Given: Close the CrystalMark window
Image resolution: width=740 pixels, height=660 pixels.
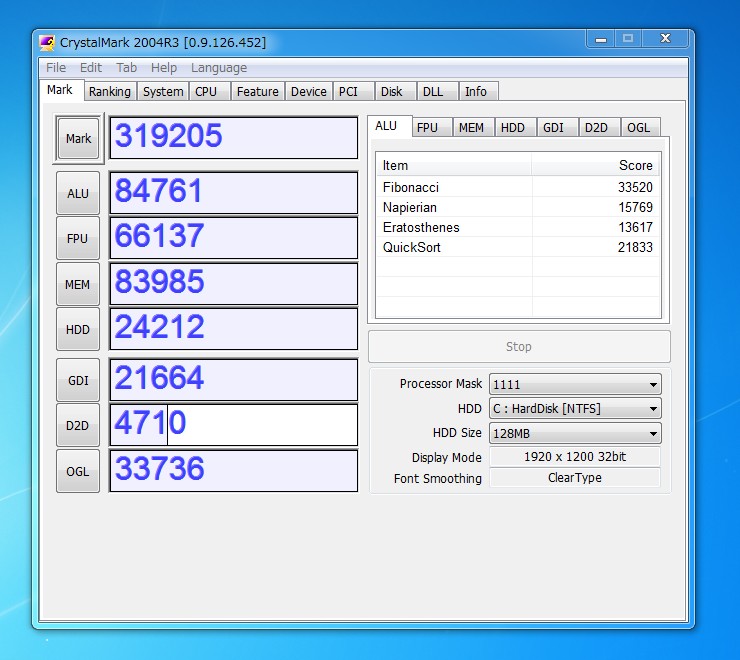Looking at the screenshot, I should [x=665, y=39].
